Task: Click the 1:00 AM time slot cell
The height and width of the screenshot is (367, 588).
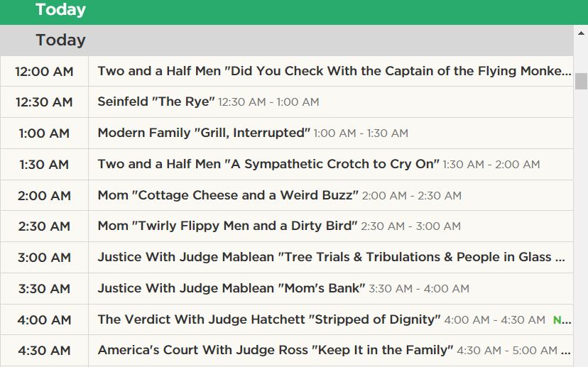Action: pyautogui.click(x=44, y=133)
